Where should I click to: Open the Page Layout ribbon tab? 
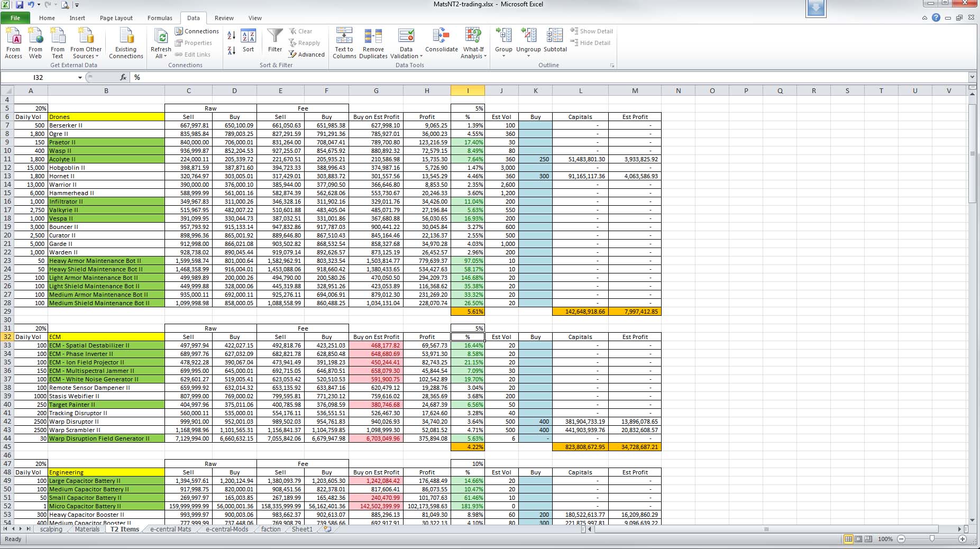tap(116, 18)
